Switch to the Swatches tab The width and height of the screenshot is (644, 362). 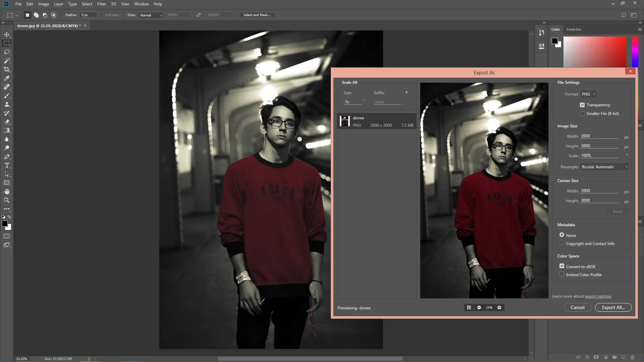(x=574, y=29)
